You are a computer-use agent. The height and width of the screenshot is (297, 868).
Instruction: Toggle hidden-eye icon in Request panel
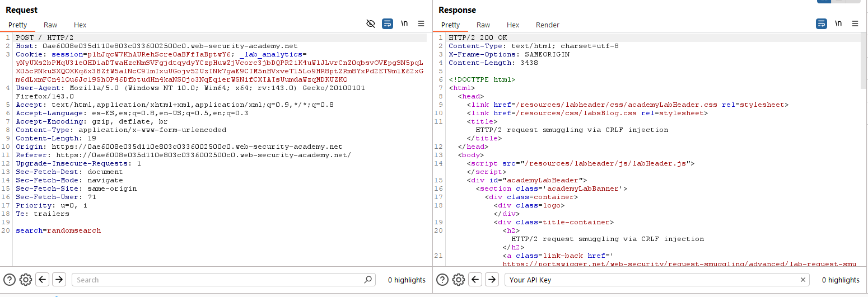click(x=370, y=23)
